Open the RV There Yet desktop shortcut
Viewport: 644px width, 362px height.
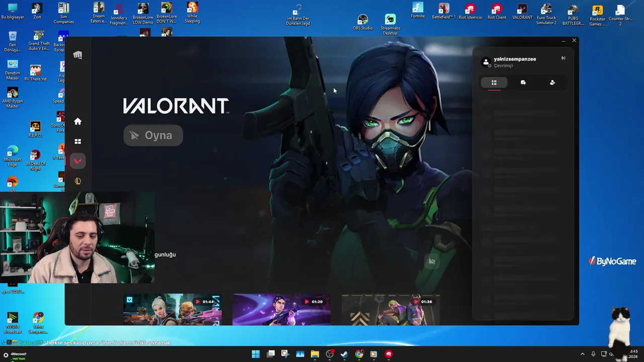tap(35, 73)
